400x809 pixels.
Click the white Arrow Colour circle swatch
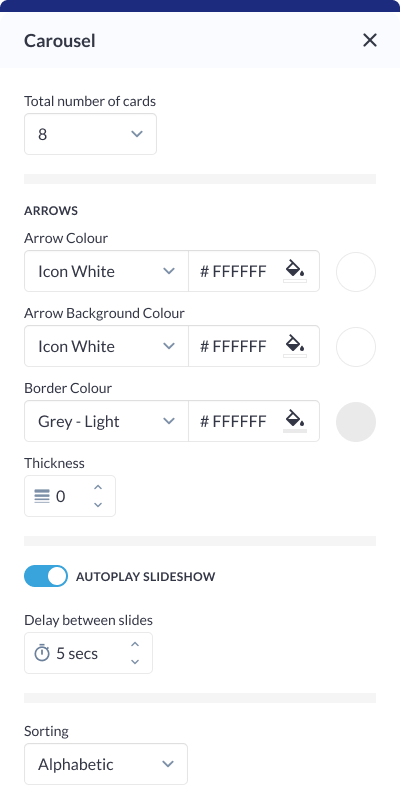[356, 272]
